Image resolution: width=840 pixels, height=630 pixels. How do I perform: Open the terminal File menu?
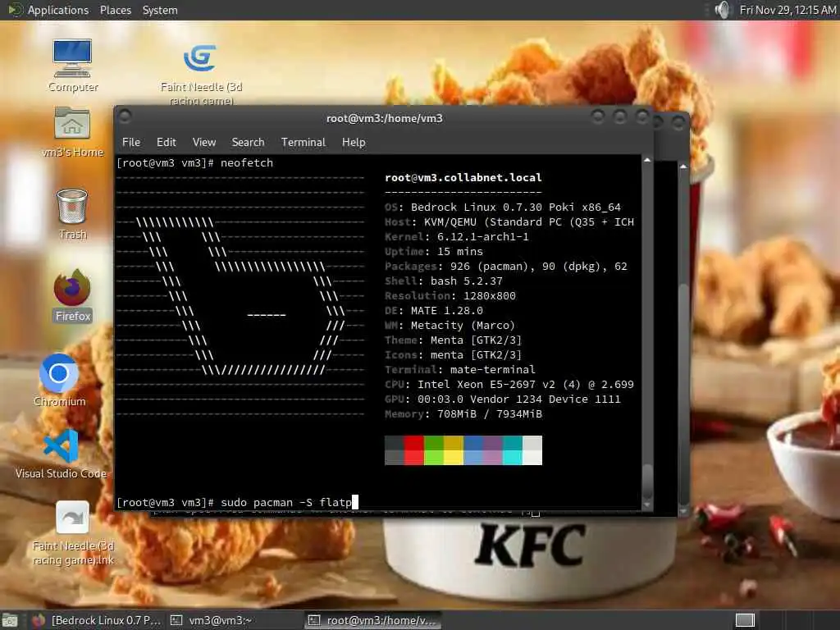tap(130, 142)
